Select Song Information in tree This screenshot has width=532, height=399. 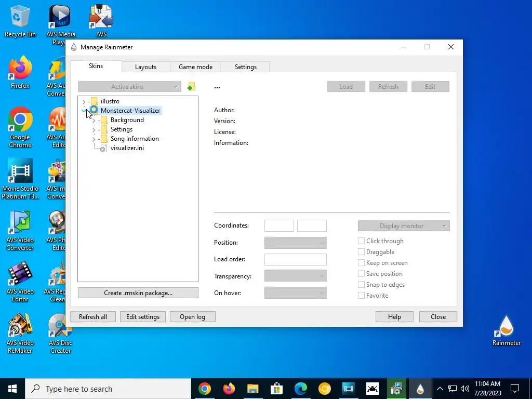coord(135,139)
